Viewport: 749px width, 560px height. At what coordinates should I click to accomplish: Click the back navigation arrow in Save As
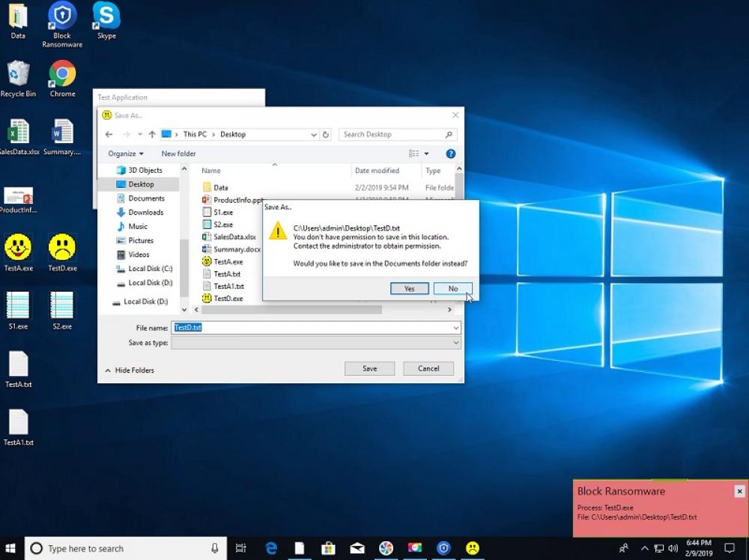tap(109, 134)
